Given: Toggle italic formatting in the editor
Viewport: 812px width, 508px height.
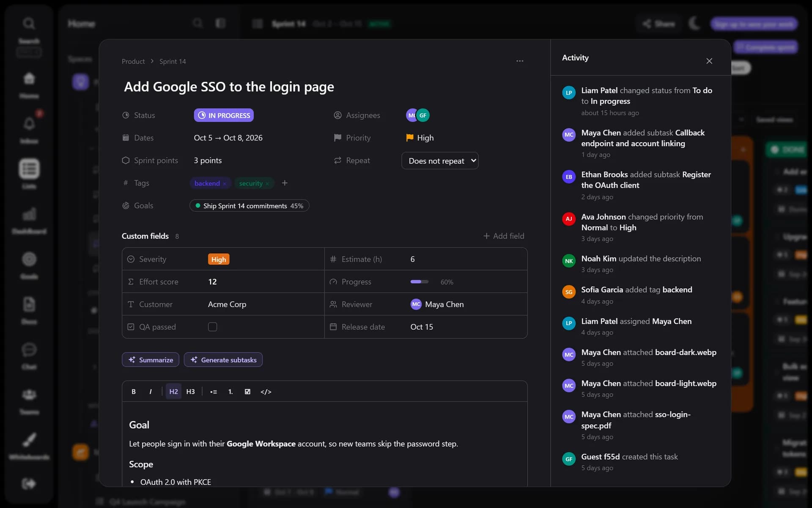Looking at the screenshot, I should coord(151,392).
